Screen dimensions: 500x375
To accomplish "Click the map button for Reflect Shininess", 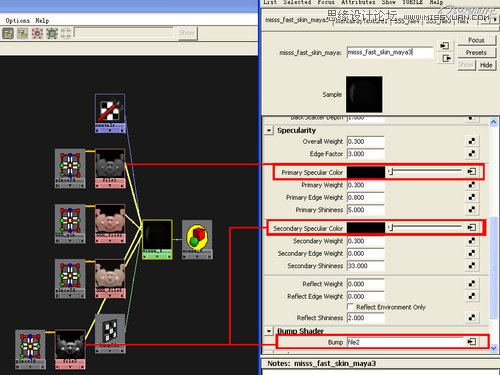I will pos(472,317).
